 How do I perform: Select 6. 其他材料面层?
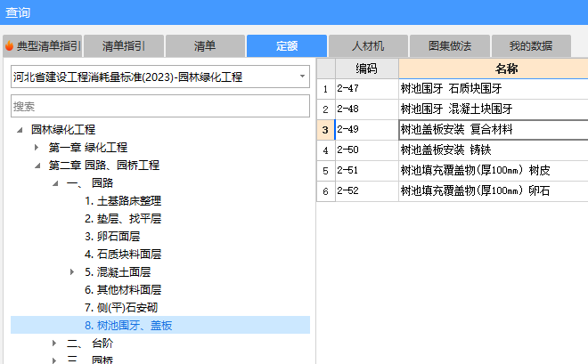pyautogui.click(x=123, y=290)
